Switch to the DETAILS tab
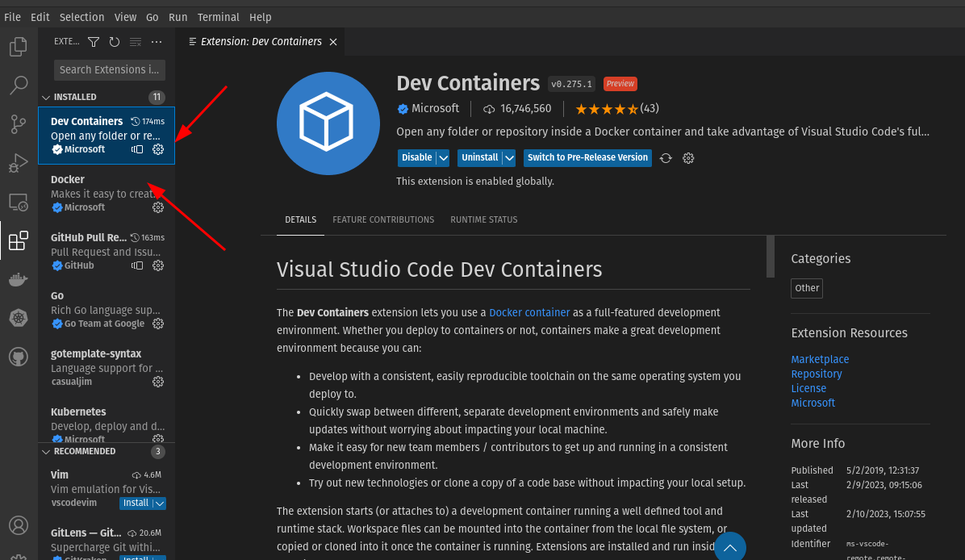 (300, 219)
